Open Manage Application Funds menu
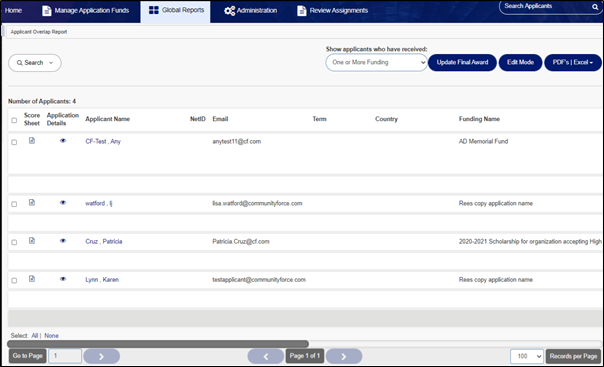Viewport: 604px width, 367px height. [x=86, y=10]
